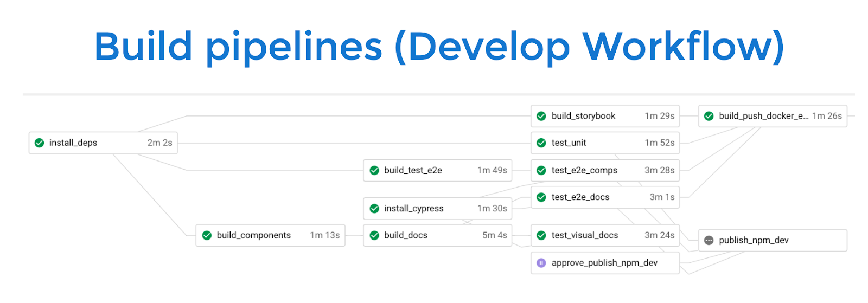The height and width of the screenshot is (303, 868).
Task: Select the test_e2e_comps job name
Action: coord(584,170)
